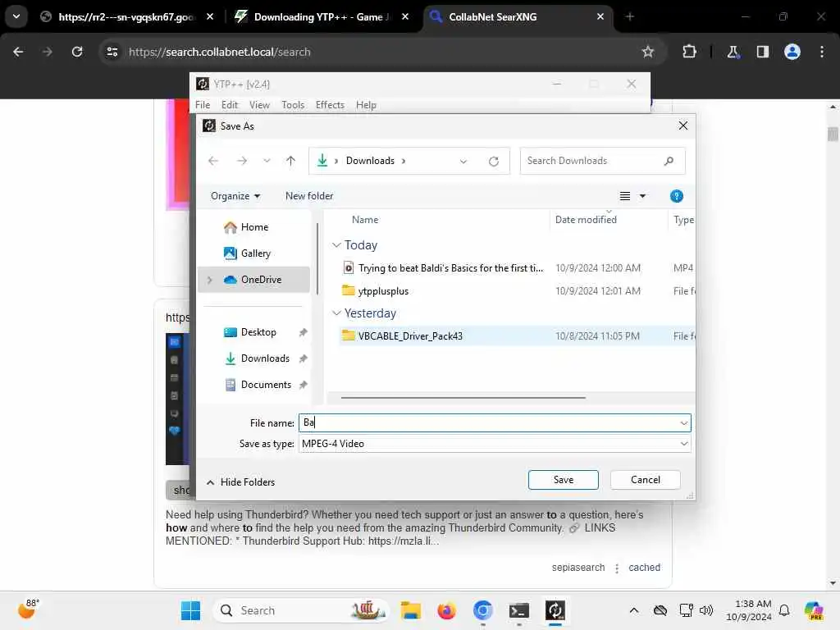
Task: Open the YTP++ Effects menu
Action: pos(330,105)
